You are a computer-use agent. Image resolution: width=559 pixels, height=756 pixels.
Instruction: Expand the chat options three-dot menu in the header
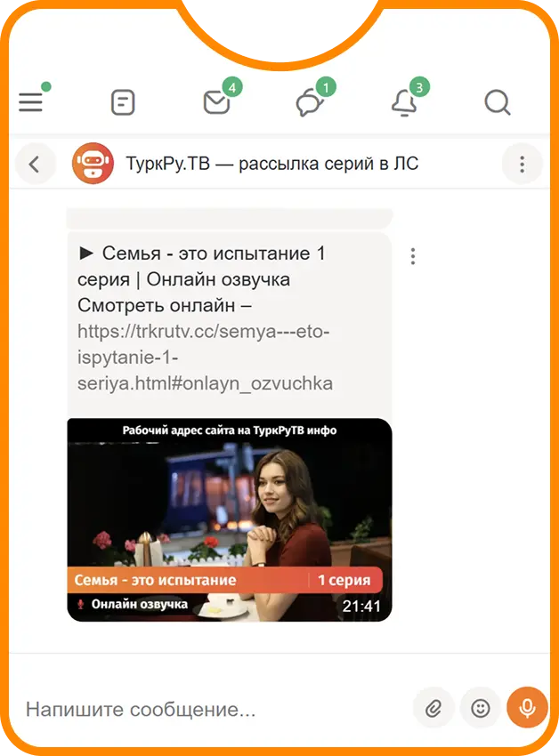click(x=523, y=165)
